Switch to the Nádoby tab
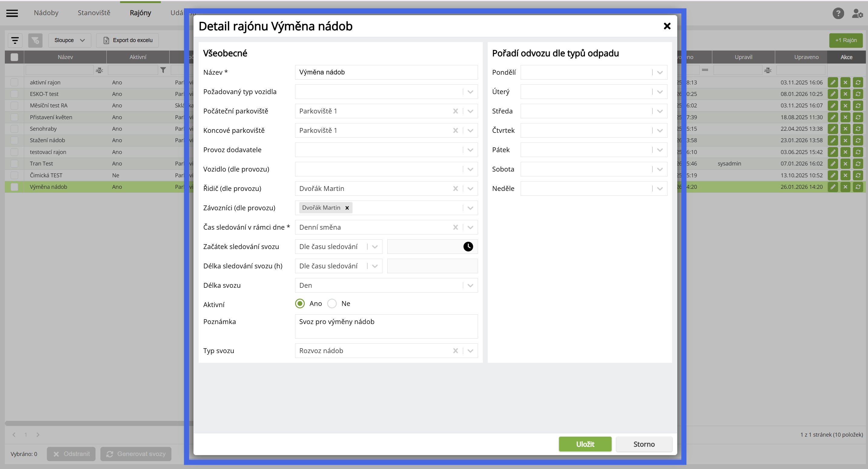 click(x=46, y=13)
